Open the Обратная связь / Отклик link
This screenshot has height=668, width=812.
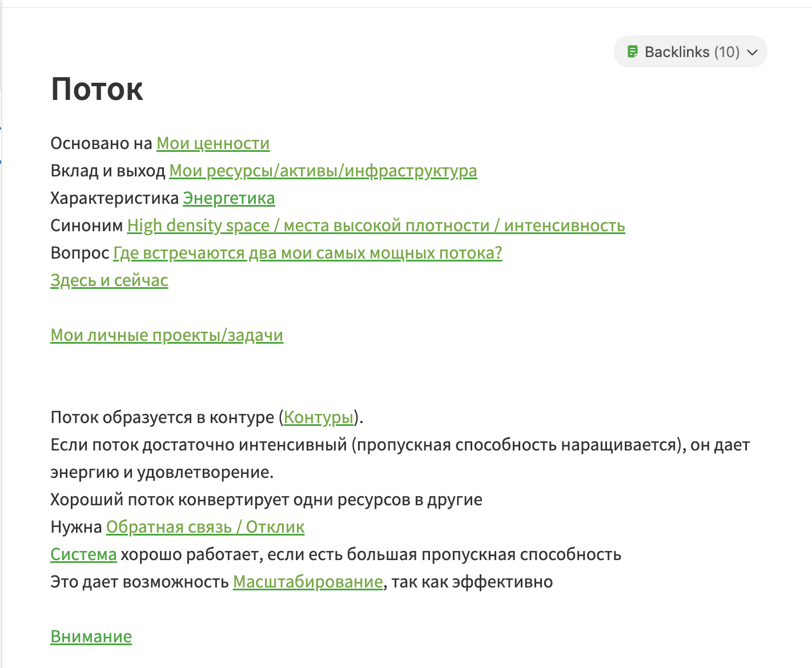pyautogui.click(x=206, y=527)
